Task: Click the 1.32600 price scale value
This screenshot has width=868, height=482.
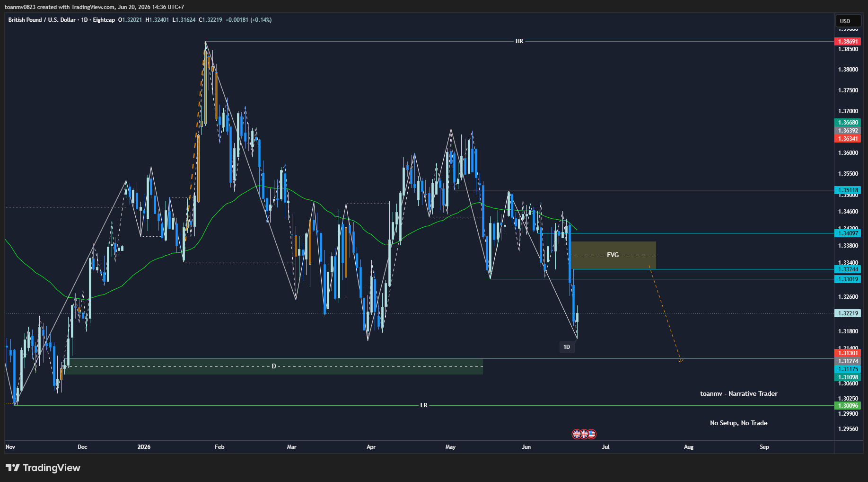Action: 848,297
